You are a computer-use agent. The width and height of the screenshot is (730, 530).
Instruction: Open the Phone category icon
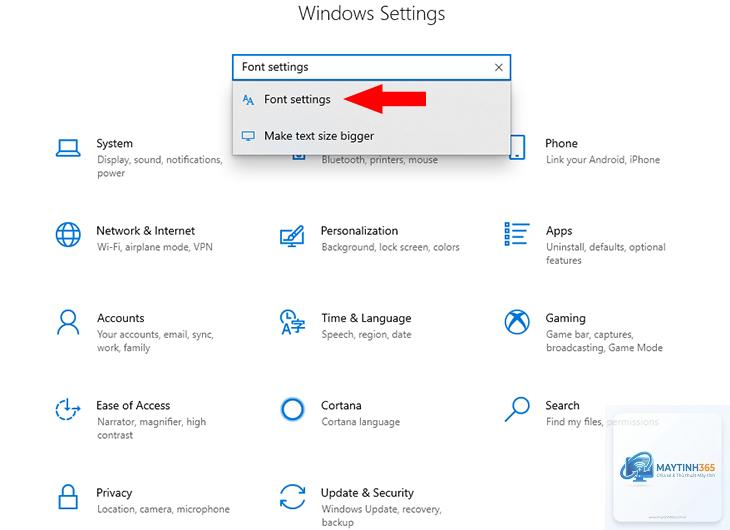coord(517,147)
